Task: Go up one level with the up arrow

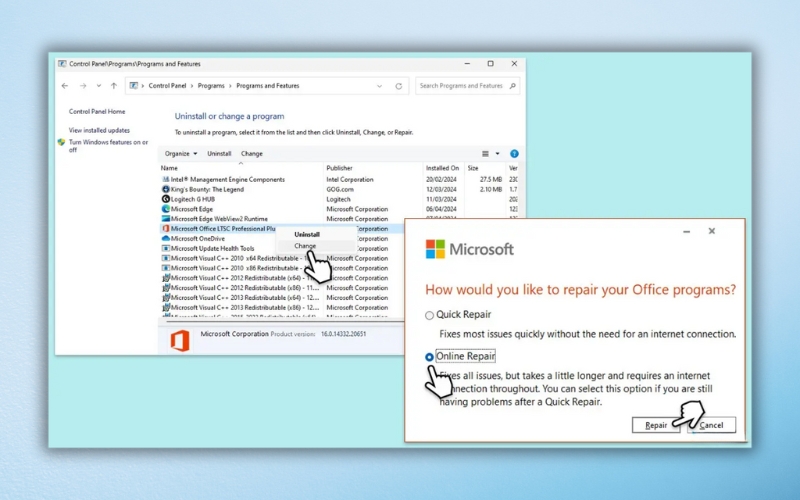Action: coord(114,86)
